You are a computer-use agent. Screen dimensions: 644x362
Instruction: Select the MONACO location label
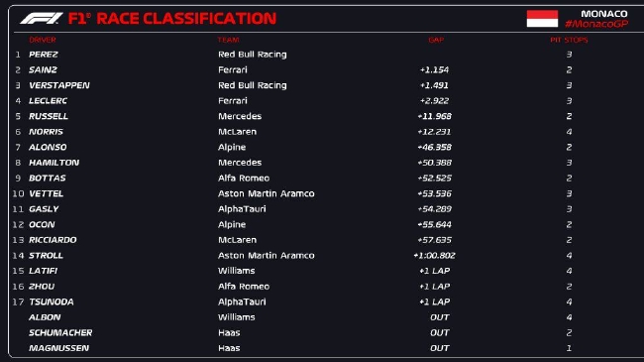click(x=604, y=14)
